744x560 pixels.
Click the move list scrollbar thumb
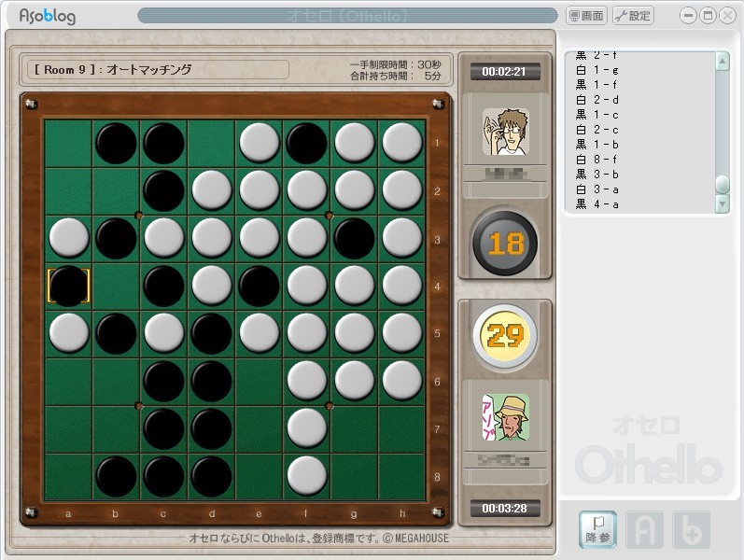[722, 184]
